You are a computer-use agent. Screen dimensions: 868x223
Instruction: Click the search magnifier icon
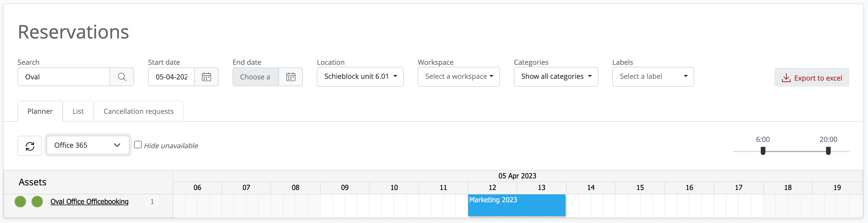pyautogui.click(x=122, y=77)
